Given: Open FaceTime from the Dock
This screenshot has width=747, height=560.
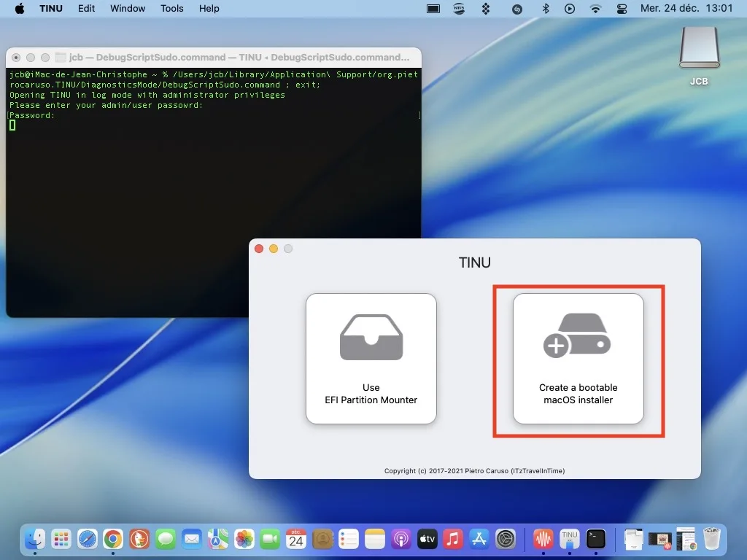Looking at the screenshot, I should pyautogui.click(x=270, y=539).
